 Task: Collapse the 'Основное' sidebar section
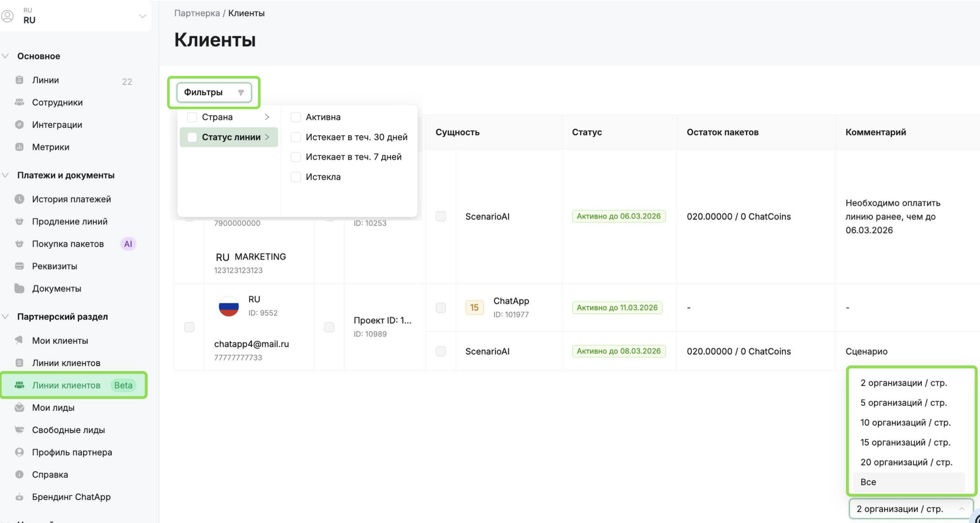coord(6,56)
